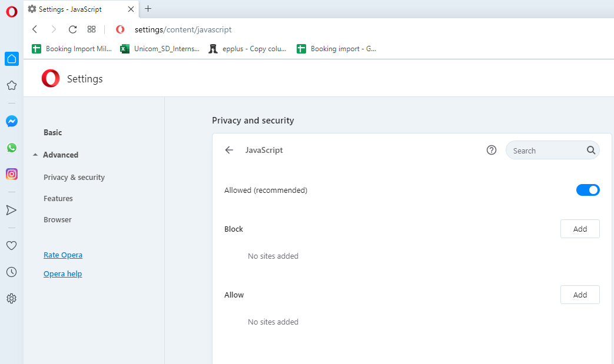
Task: Open browsing history from the sidebar
Action: click(x=11, y=272)
